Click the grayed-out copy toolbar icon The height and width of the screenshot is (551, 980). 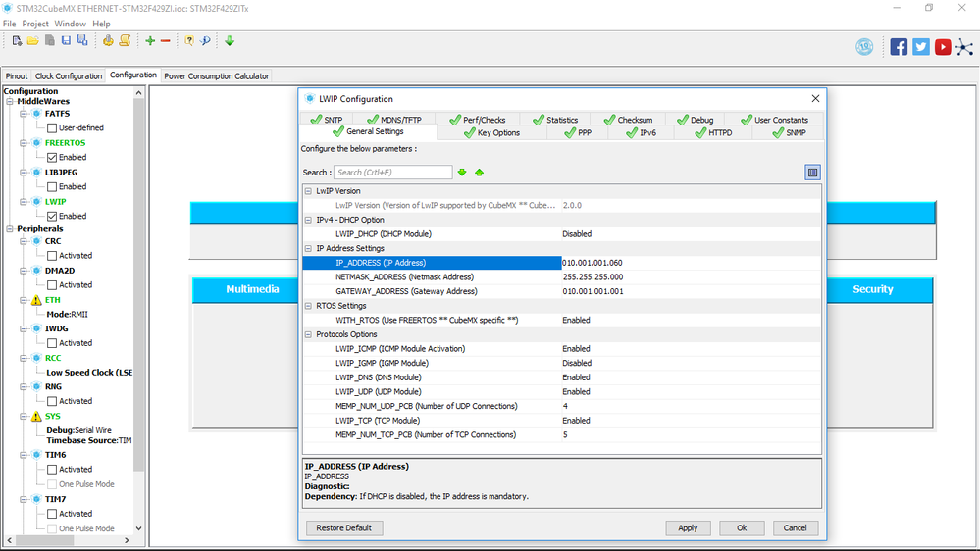tap(49, 40)
